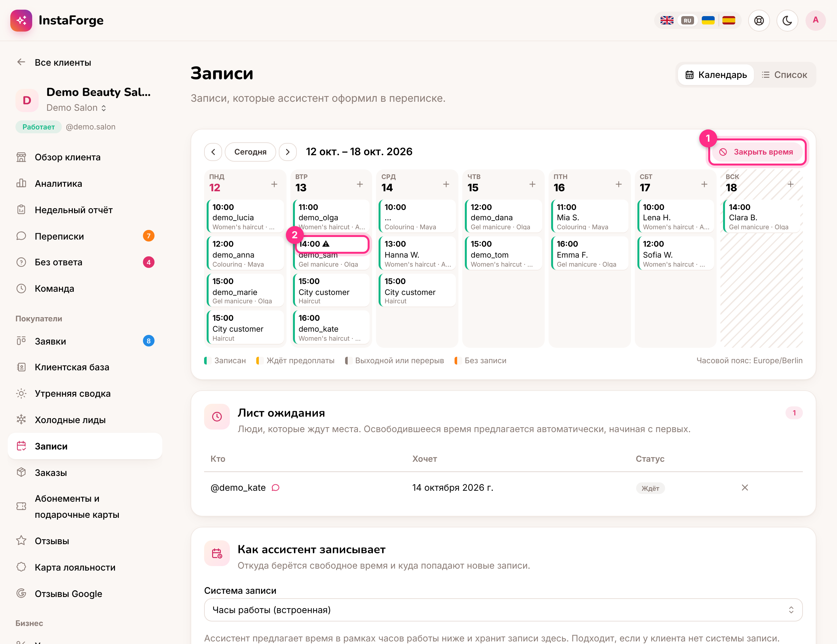This screenshot has width=837, height=644.
Task: Click the Сегодня button
Action: 250,152
